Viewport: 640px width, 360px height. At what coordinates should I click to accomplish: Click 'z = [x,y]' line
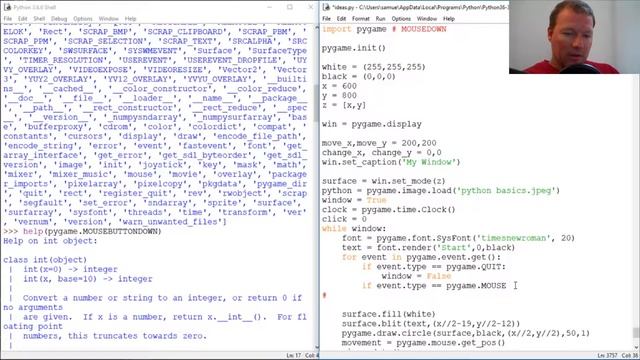coord(344,105)
